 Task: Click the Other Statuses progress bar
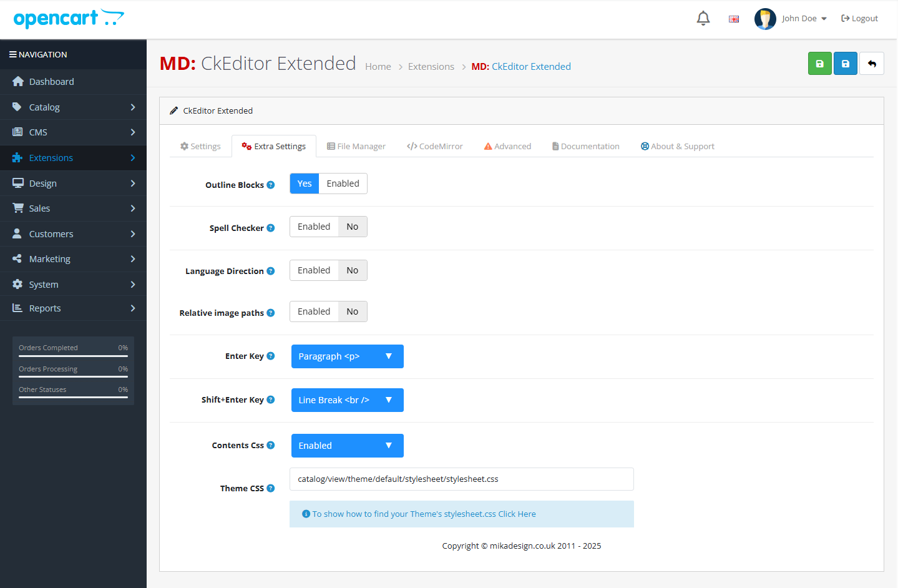click(73, 397)
